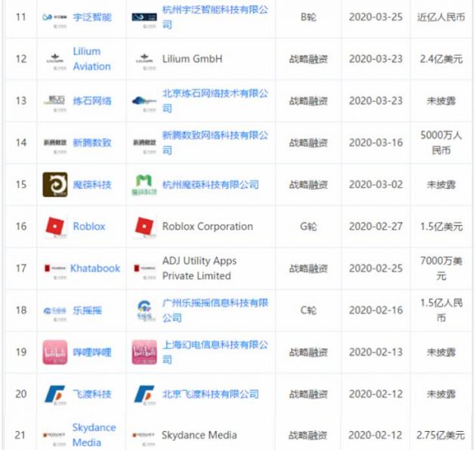Open the 哔哩哔哩 project link
The height and width of the screenshot is (450, 476).
(92, 352)
